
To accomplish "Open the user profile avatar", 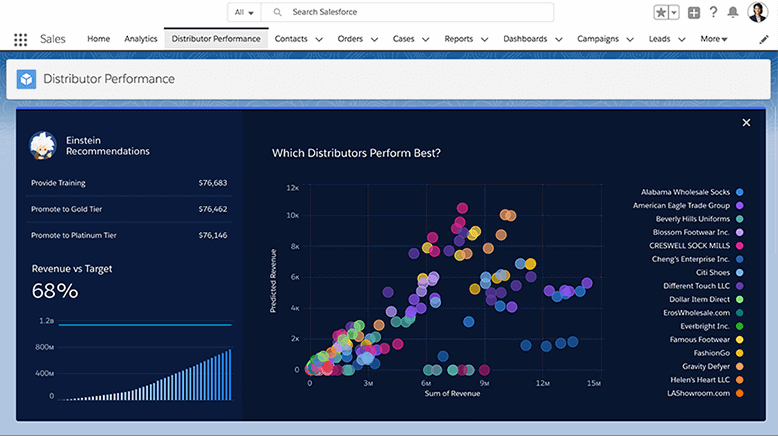I will click(758, 12).
